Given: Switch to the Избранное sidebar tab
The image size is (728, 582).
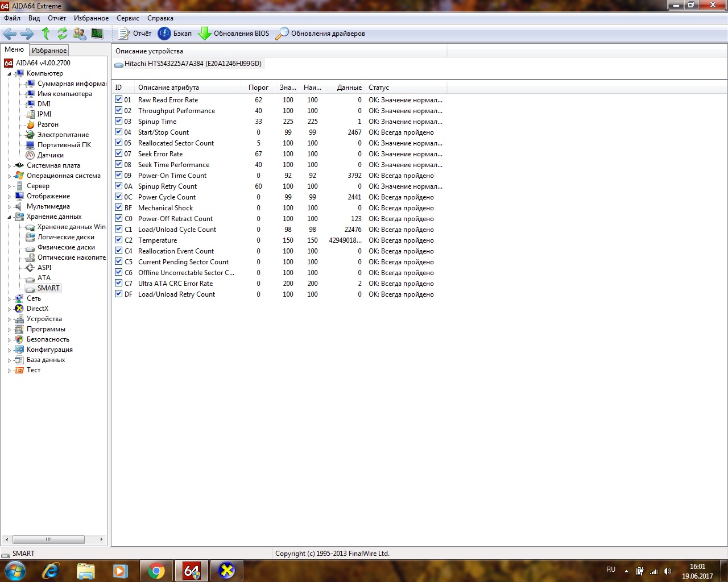Looking at the screenshot, I should tap(49, 51).
